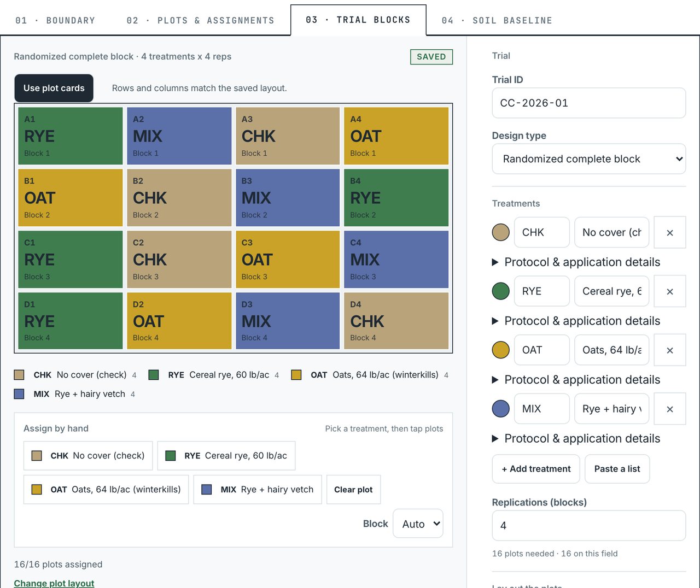The height and width of the screenshot is (588, 700).
Task: Click the Clear plot button
Action: pos(353,490)
